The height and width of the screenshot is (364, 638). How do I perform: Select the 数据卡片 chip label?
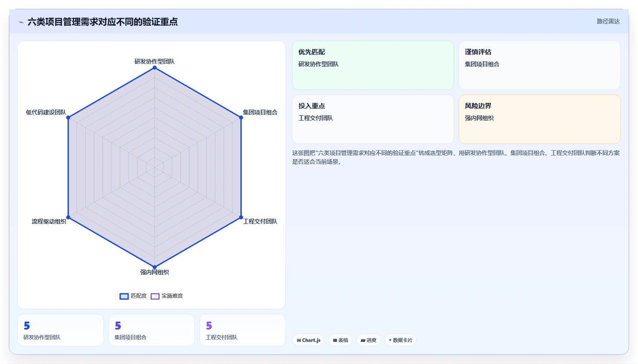click(403, 340)
